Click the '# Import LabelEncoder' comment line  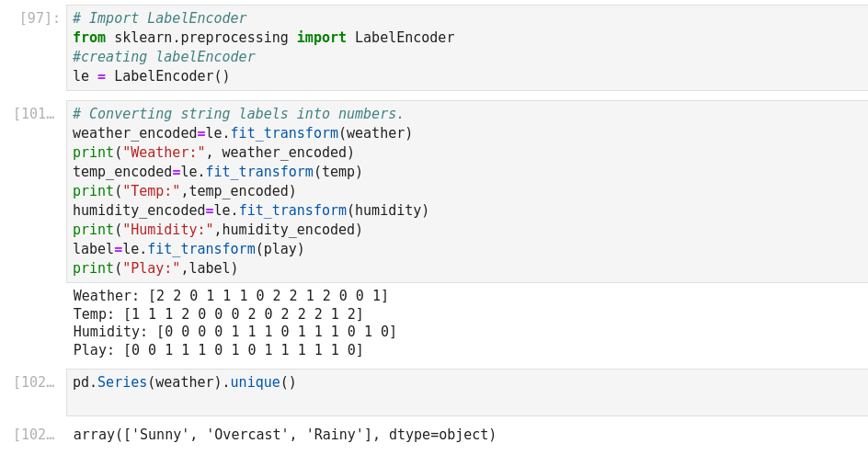159,18
